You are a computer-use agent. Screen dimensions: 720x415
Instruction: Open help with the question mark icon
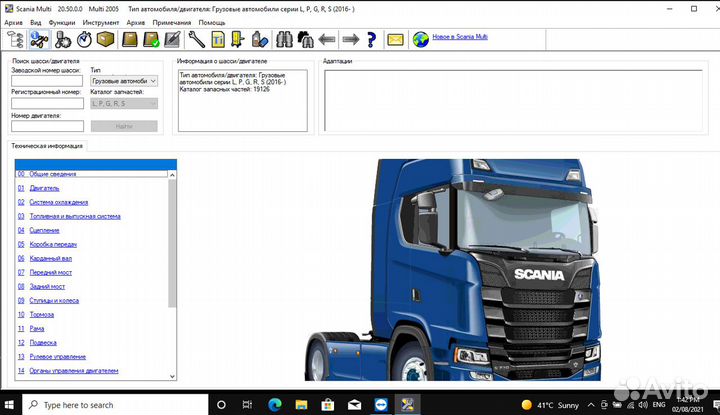371,40
